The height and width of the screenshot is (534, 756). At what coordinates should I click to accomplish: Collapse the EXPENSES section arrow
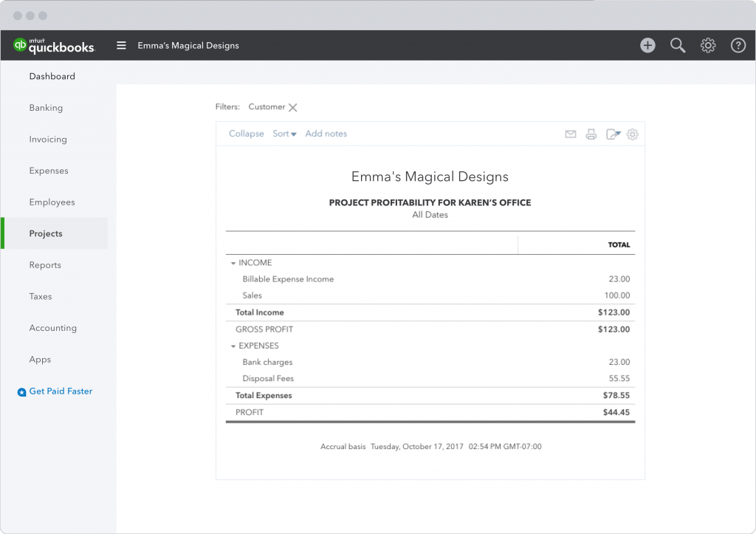[233, 346]
